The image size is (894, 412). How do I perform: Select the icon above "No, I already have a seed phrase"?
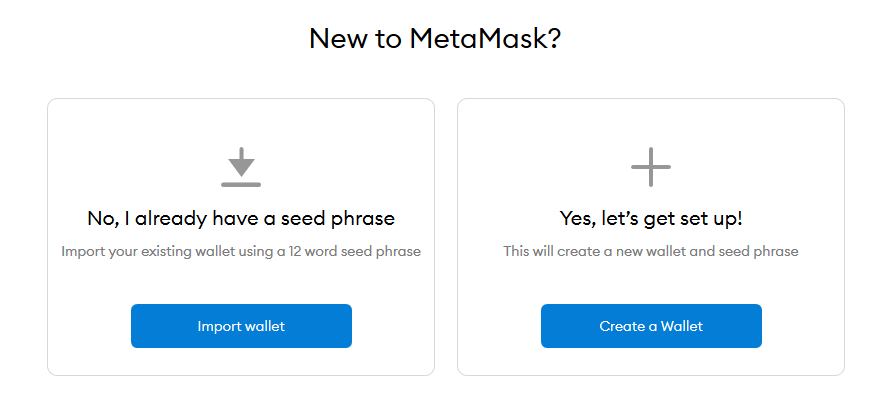pos(241,167)
